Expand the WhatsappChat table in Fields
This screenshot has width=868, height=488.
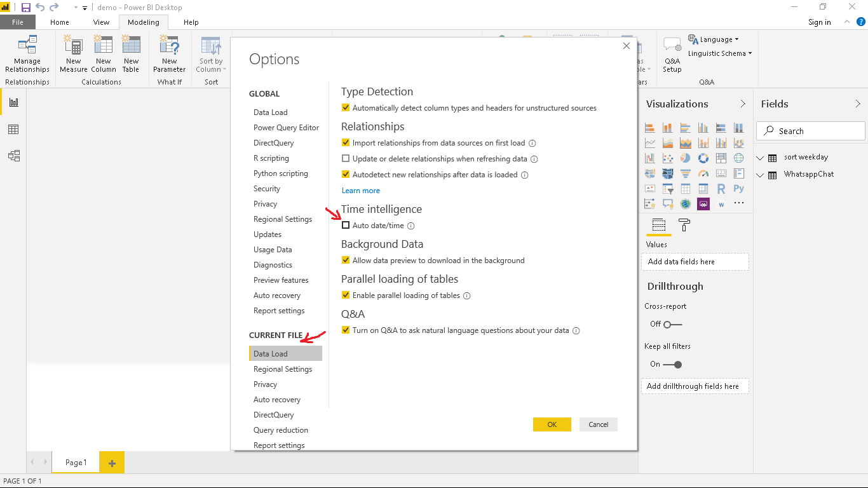761,175
